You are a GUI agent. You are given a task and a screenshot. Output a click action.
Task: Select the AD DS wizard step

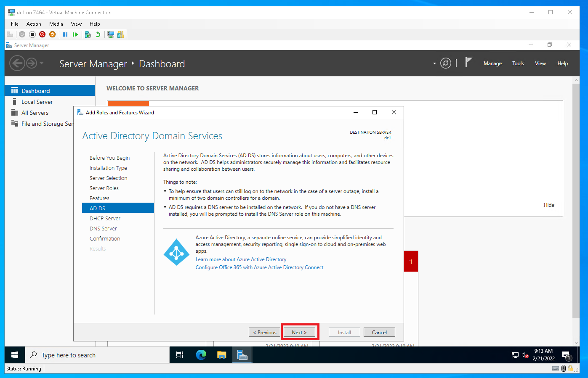tap(118, 208)
